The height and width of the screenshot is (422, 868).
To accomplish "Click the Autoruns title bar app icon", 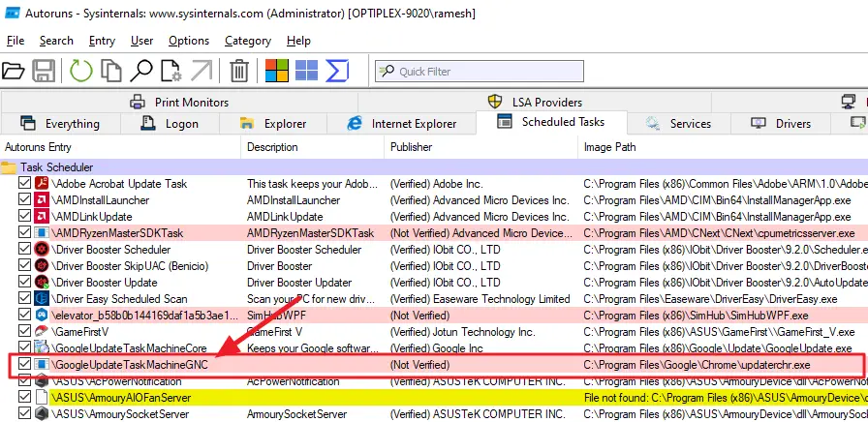I will pyautogui.click(x=13, y=13).
